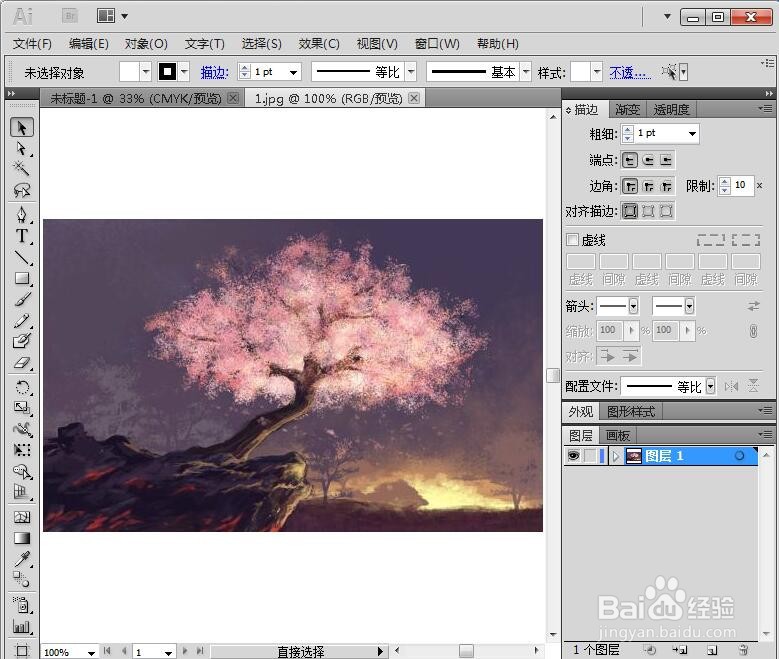The height and width of the screenshot is (659, 779).
Task: Open the 窗口(W) menu
Action: pos(437,44)
